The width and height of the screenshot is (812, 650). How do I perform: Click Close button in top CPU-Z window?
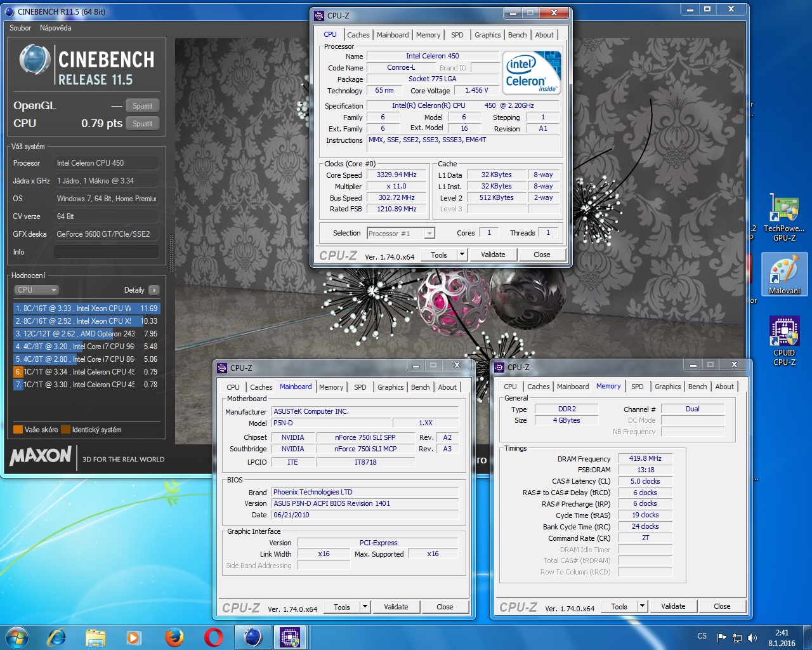pos(542,255)
